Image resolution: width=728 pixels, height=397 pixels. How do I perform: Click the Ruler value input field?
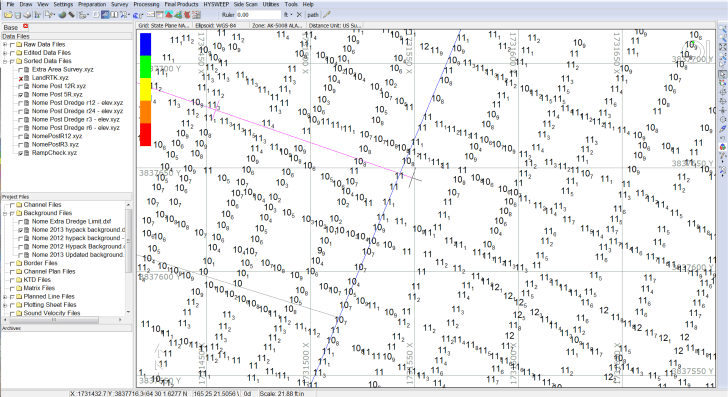pos(259,15)
